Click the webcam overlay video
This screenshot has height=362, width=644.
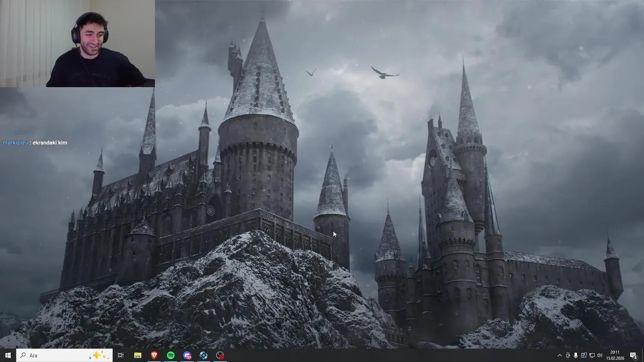point(77,44)
